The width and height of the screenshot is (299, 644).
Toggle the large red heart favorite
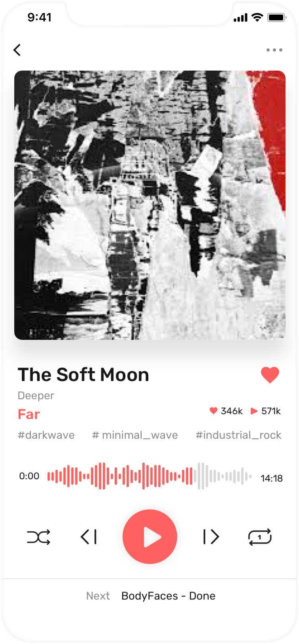(x=270, y=375)
